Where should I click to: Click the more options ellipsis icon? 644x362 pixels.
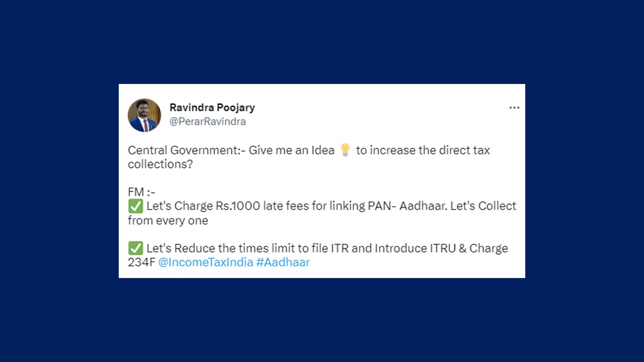click(514, 108)
